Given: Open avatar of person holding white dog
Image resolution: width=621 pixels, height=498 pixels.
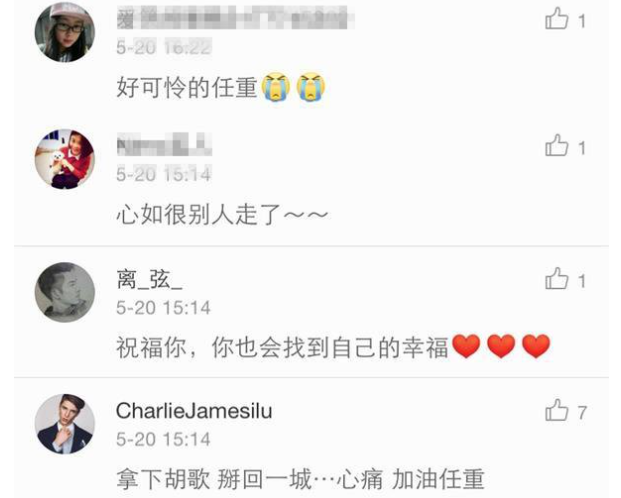Looking at the screenshot, I should [65, 159].
